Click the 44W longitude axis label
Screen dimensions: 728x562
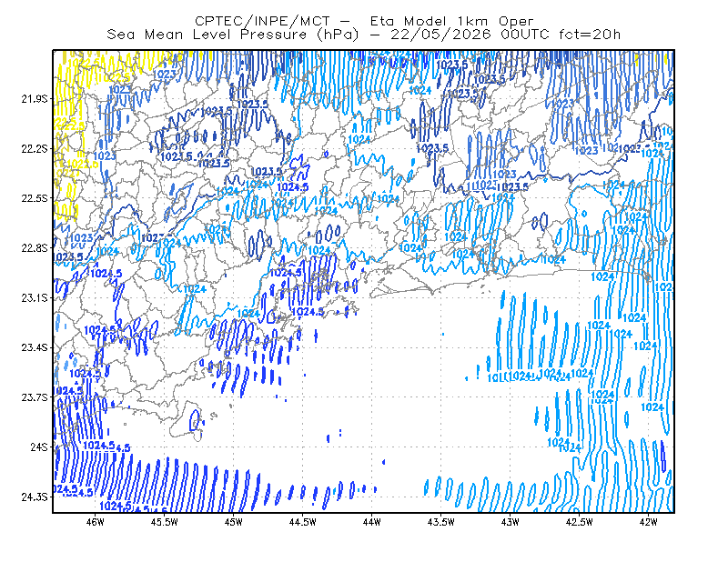pos(372,522)
